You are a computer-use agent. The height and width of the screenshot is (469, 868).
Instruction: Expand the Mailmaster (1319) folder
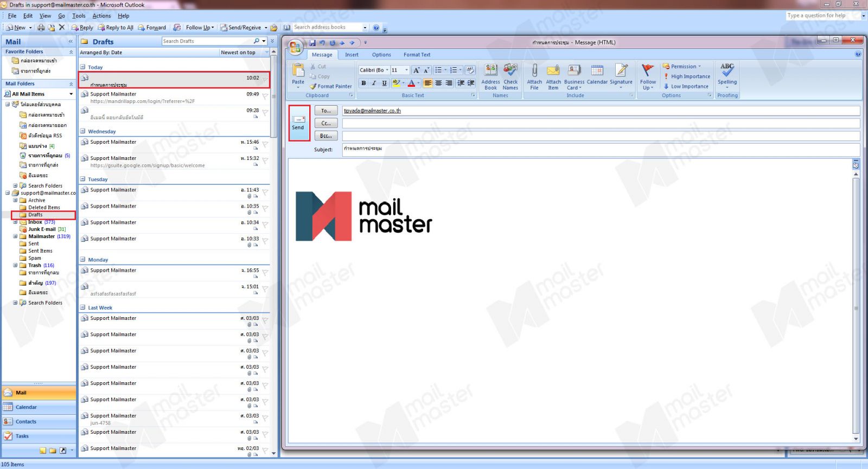click(x=15, y=236)
